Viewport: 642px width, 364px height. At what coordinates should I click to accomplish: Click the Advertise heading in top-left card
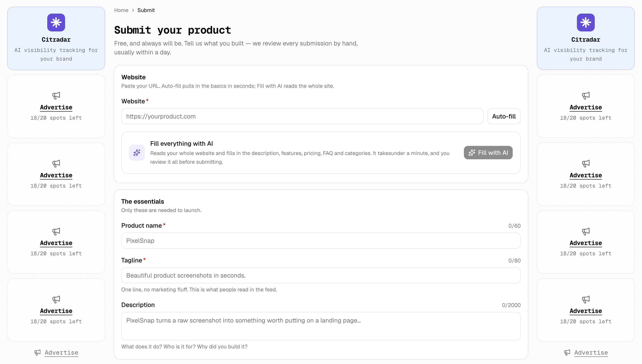click(x=56, y=107)
